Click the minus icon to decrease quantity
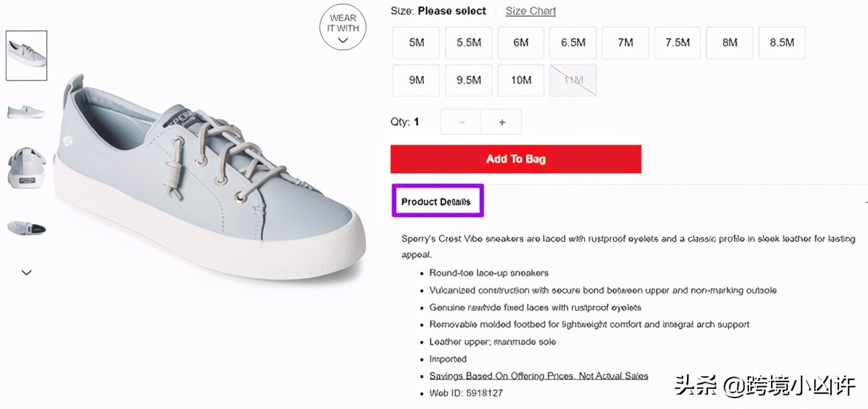Screen dimensions: 868x409 tap(461, 122)
